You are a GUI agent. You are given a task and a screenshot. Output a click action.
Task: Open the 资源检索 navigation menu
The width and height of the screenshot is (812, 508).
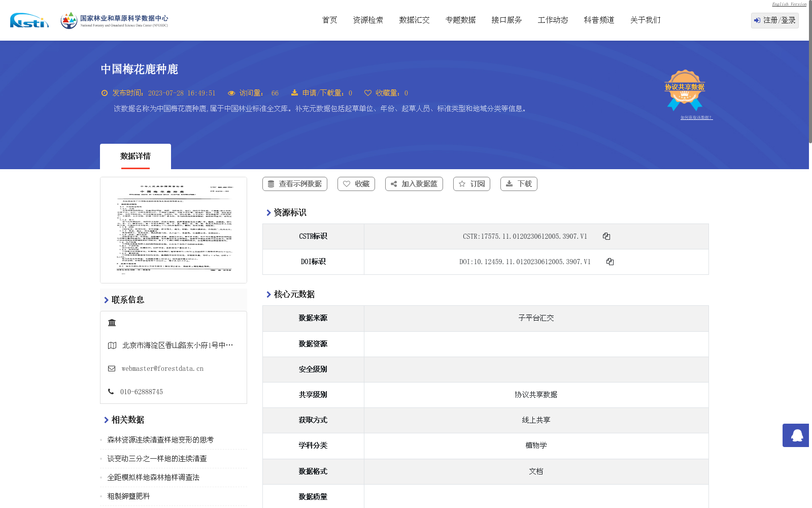click(367, 20)
